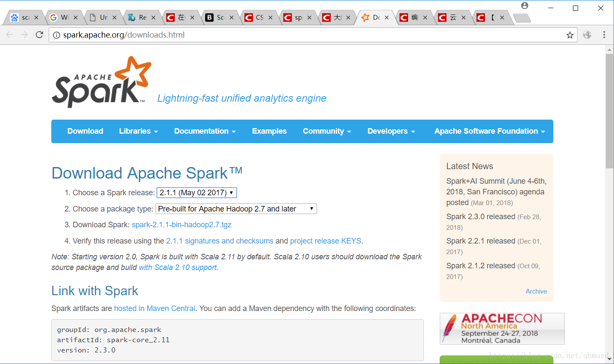The width and height of the screenshot is (614, 364).
Task: Open 'hosted in Maven Central' link
Action: [155, 308]
